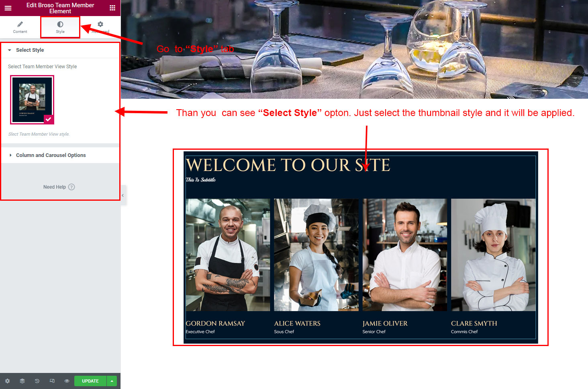This screenshot has width=588, height=389.
Task: Click the Gordon Ramsay chef photo
Action: coord(228,255)
